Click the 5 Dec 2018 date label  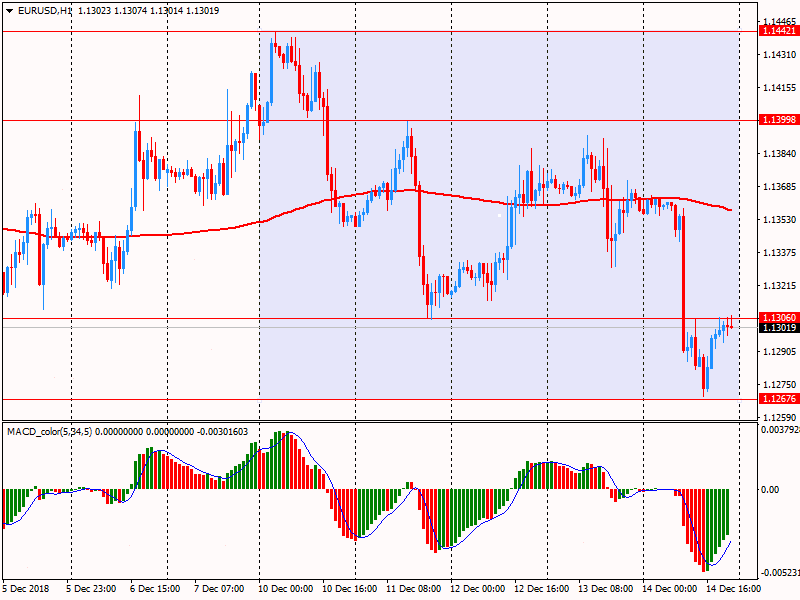click(x=26, y=589)
